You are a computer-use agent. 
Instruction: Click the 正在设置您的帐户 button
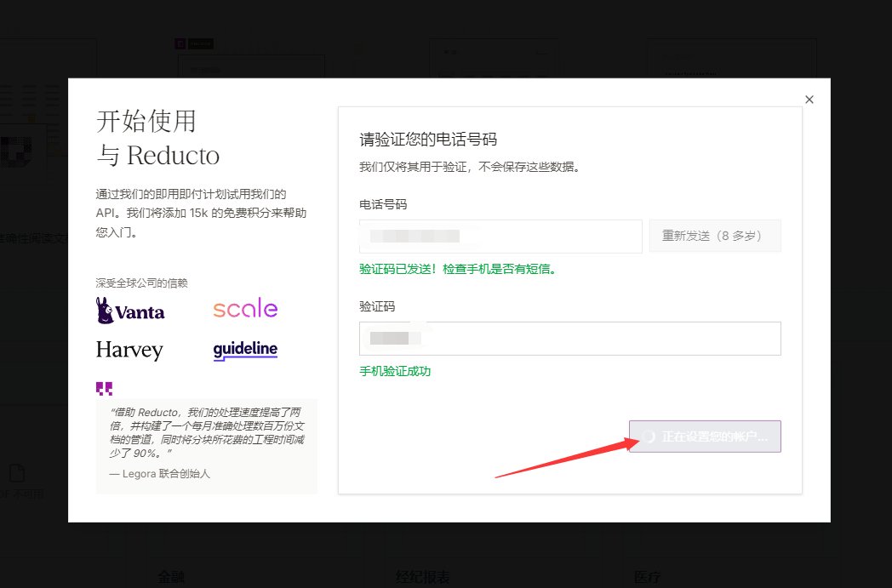click(x=705, y=437)
